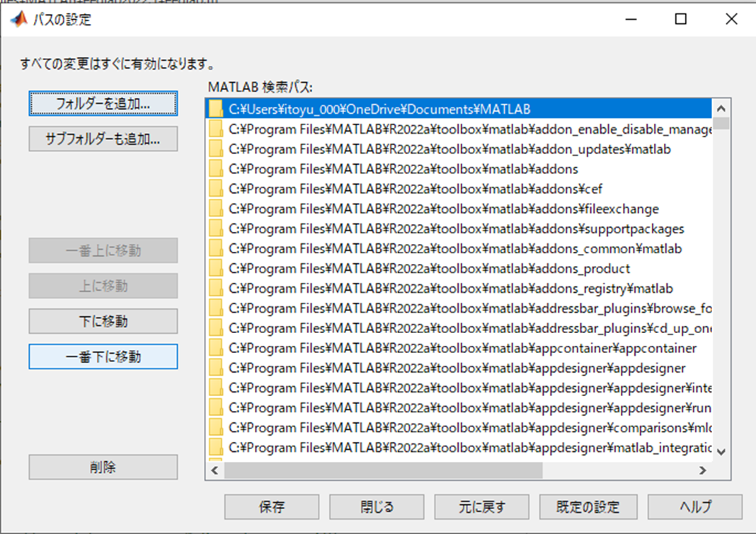Click folder icon of addons_common\matlab row
The width and height of the screenshot is (756, 534).
click(x=215, y=248)
